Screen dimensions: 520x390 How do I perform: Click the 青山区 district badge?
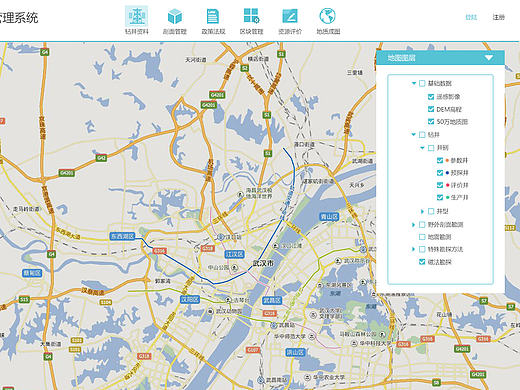329,217
